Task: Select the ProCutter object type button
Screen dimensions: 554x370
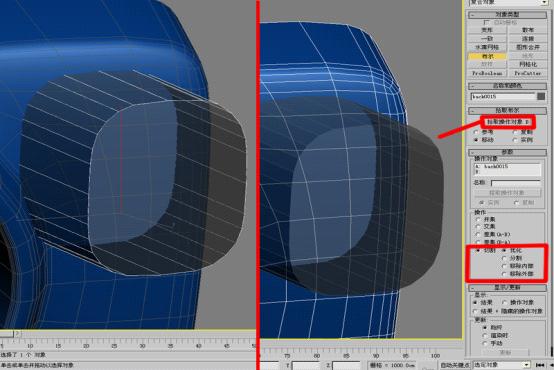Action: pyautogui.click(x=528, y=73)
